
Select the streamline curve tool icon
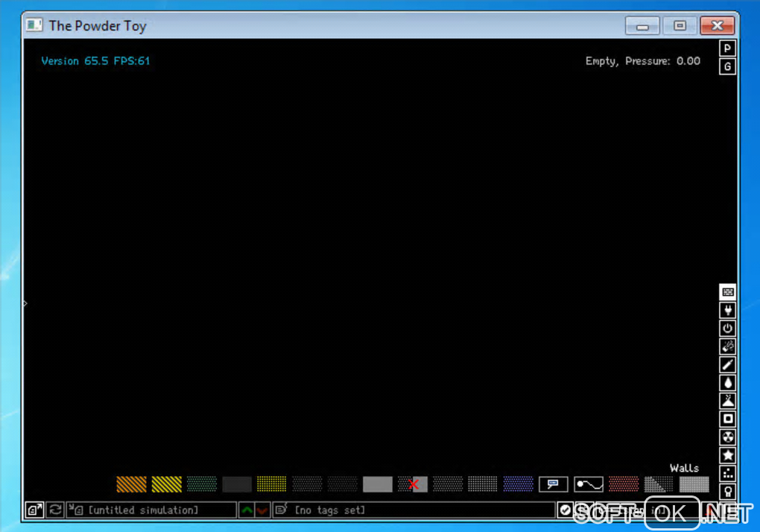point(589,484)
